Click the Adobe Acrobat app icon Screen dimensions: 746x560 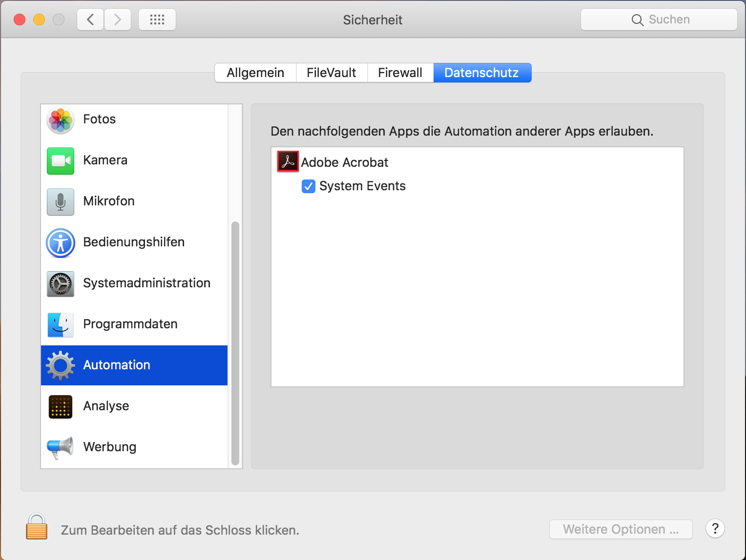288,161
